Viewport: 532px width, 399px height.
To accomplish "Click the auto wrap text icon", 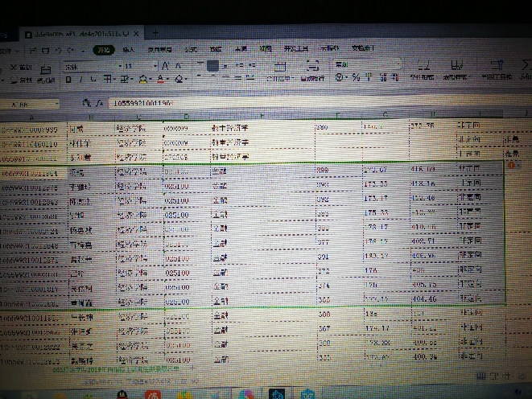I will pyautogui.click(x=312, y=71).
